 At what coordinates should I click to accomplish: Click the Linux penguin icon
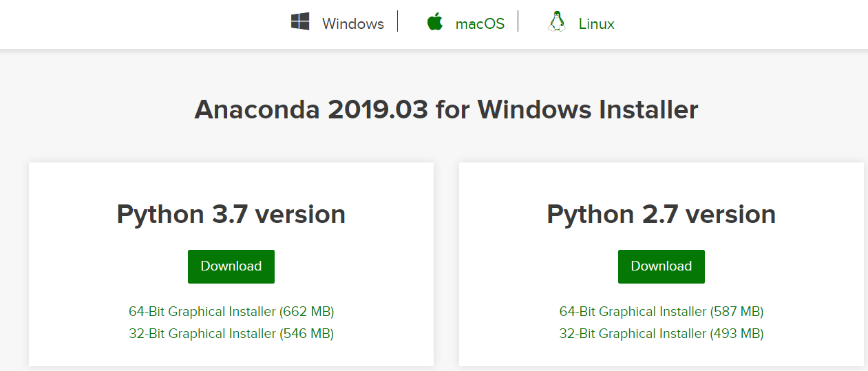(x=556, y=23)
